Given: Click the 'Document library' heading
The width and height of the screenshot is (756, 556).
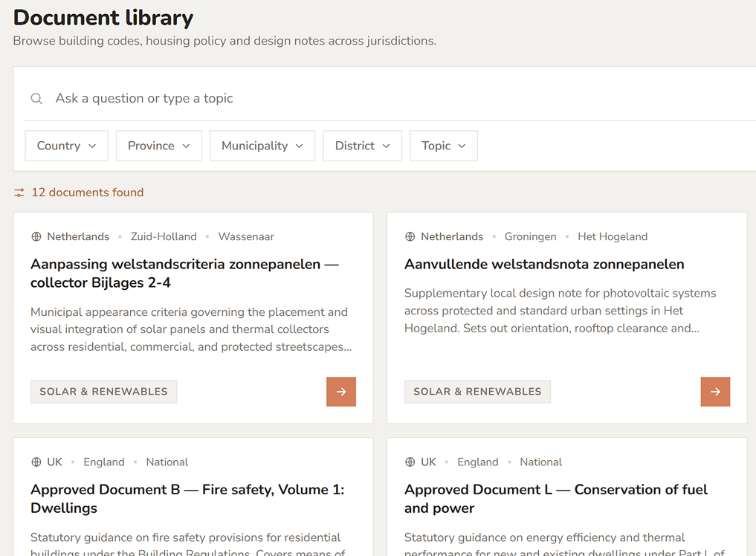Looking at the screenshot, I should 103,18.
